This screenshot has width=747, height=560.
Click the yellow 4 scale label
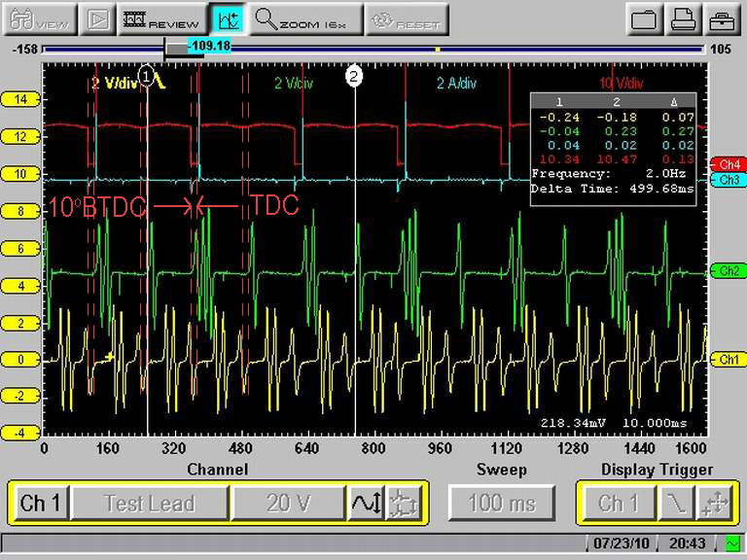click(20, 286)
